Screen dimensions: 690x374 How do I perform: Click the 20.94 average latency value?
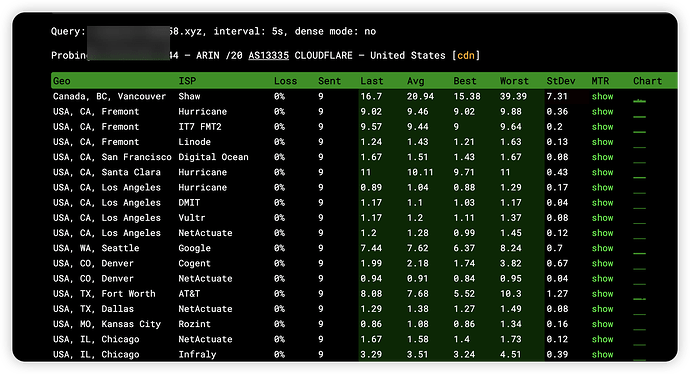(x=420, y=96)
